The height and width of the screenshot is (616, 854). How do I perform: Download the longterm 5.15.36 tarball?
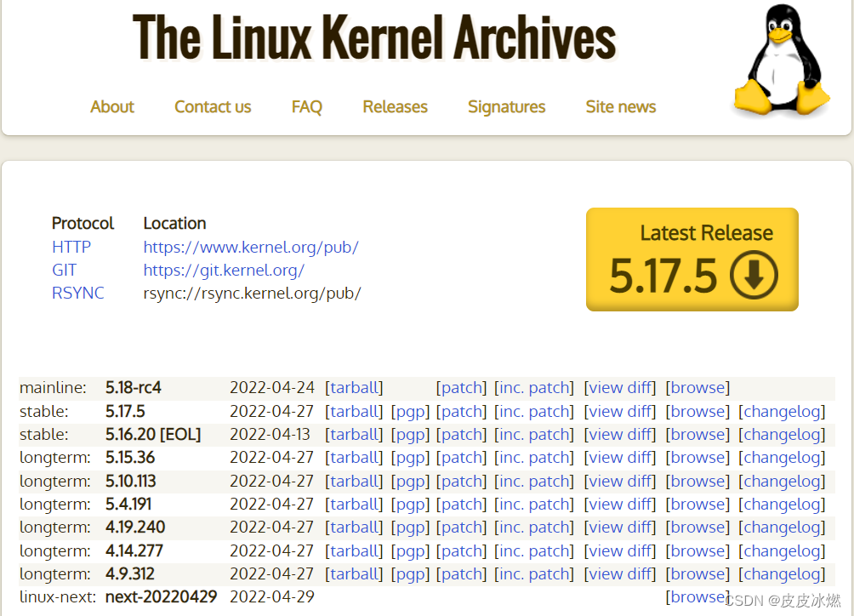point(354,458)
